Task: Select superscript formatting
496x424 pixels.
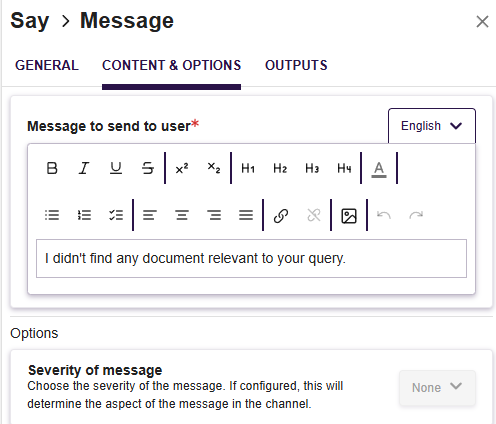Action: point(182,168)
